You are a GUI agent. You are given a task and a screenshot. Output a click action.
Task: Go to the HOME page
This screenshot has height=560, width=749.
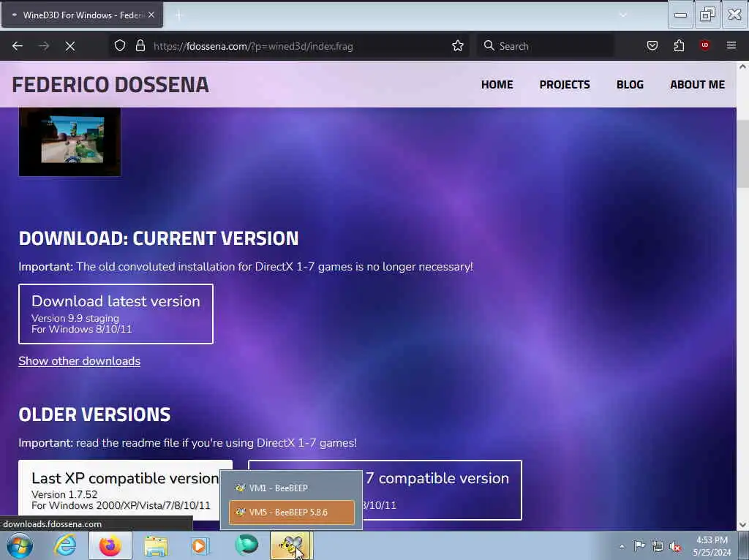(x=497, y=85)
